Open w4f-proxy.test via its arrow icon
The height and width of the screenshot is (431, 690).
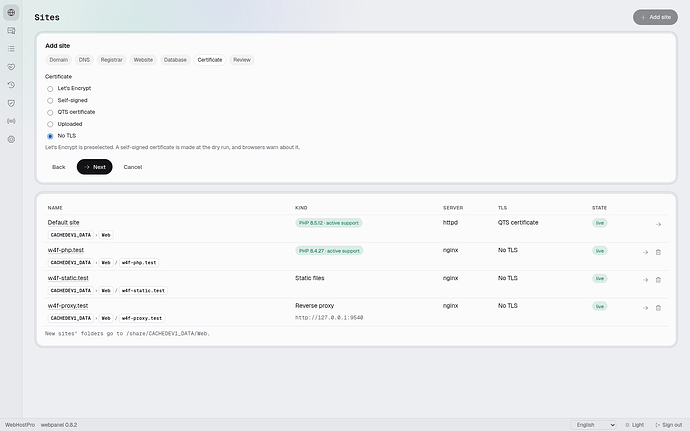click(x=645, y=308)
